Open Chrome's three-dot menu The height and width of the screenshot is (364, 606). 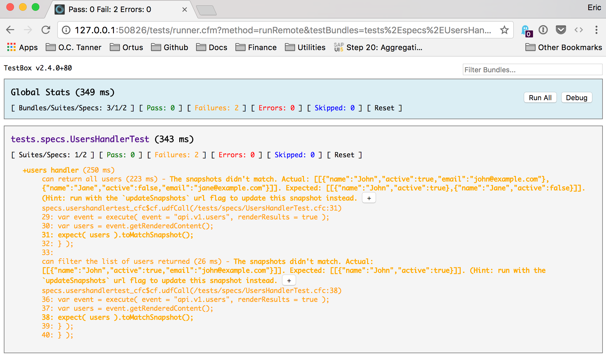(x=596, y=30)
